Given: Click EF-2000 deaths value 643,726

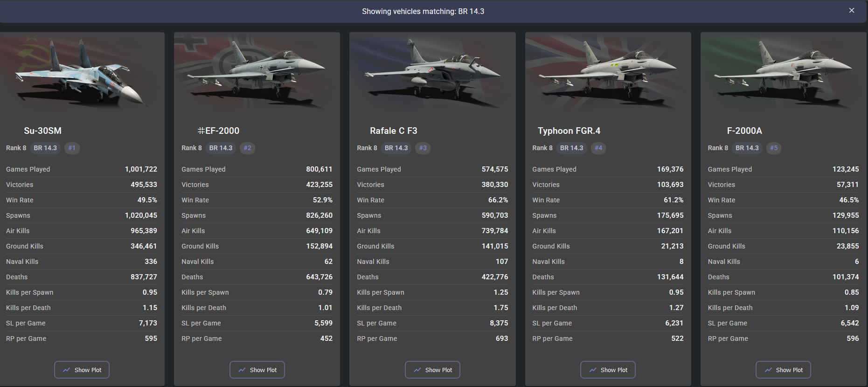Looking at the screenshot, I should (x=319, y=277).
